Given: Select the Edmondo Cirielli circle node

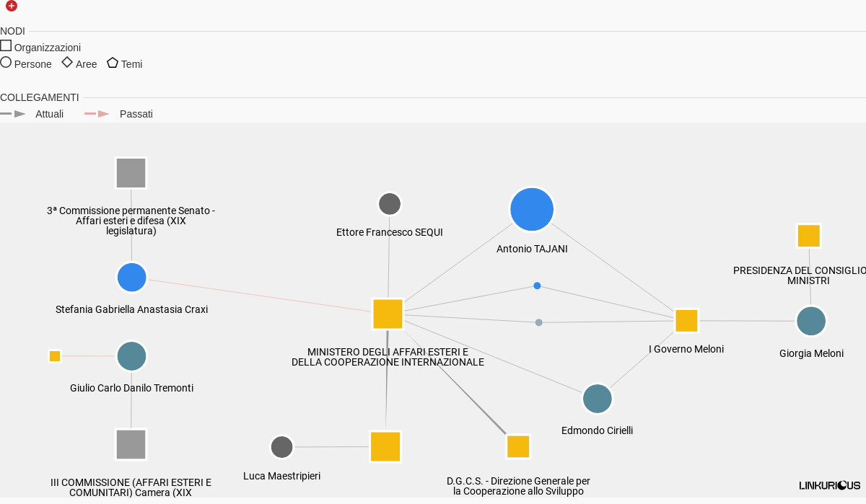Looking at the screenshot, I should [598, 399].
